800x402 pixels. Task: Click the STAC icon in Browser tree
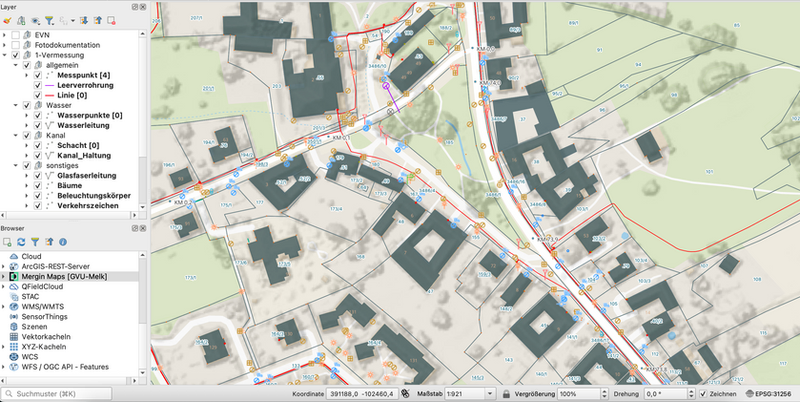point(14,296)
